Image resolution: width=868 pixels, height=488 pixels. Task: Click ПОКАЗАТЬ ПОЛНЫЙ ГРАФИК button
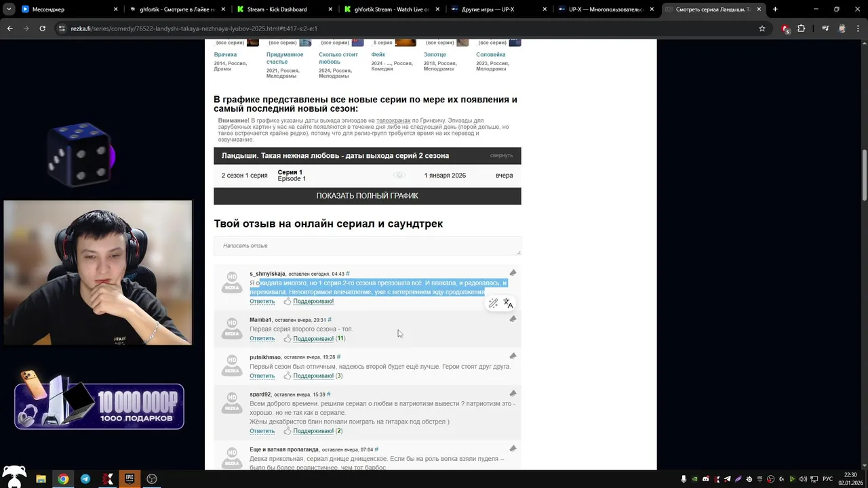point(367,196)
